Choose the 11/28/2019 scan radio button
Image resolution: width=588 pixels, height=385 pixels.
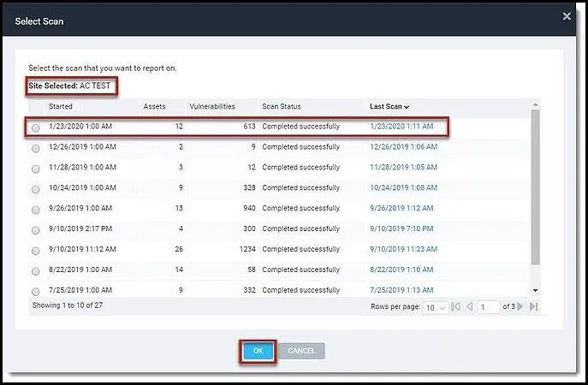36,169
